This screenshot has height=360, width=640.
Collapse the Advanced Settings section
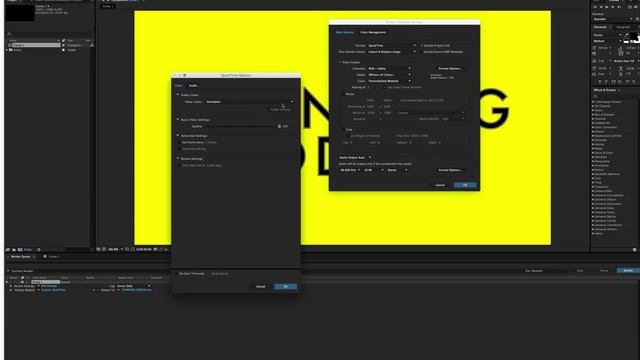[x=178, y=136]
